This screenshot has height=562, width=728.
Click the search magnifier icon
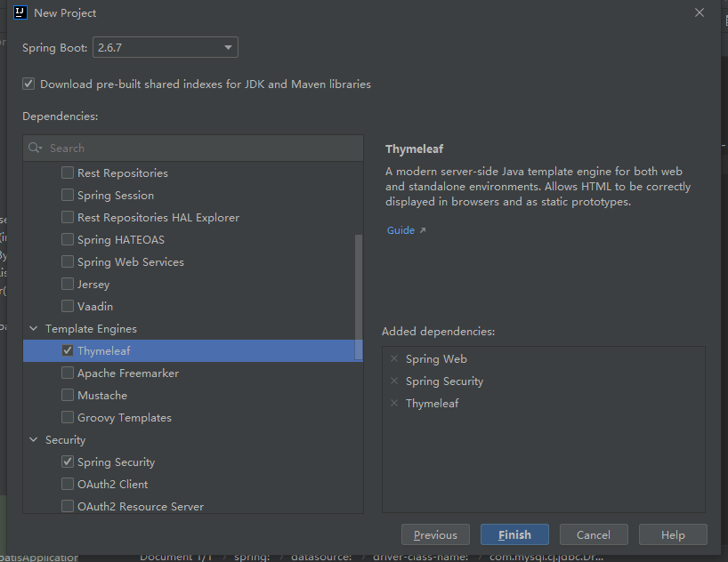point(35,148)
